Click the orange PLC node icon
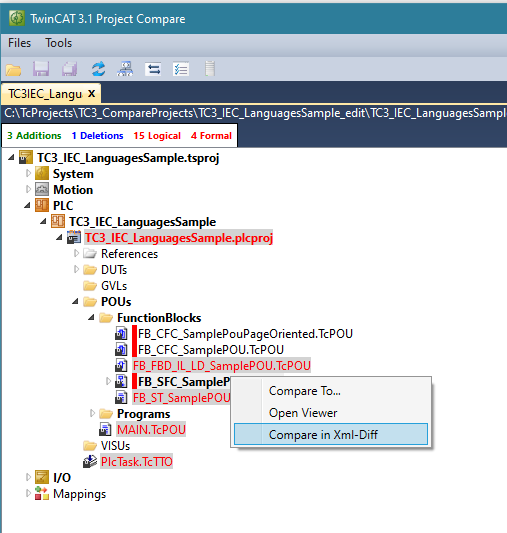This screenshot has width=507, height=533. tap(42, 205)
